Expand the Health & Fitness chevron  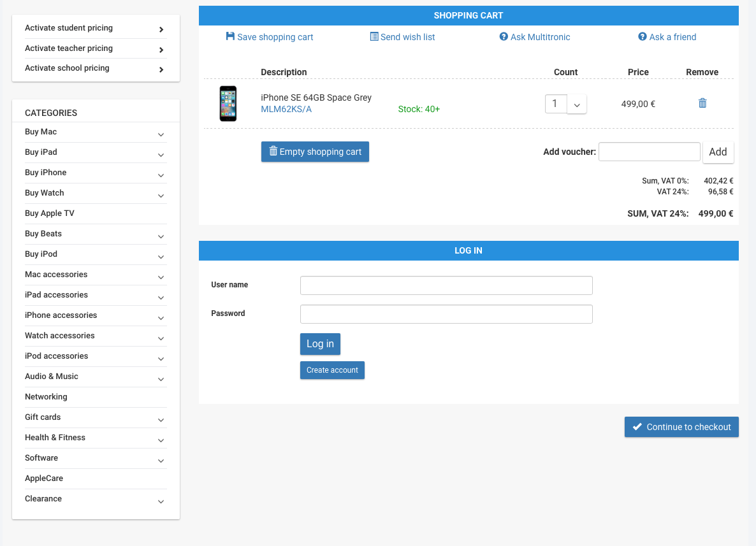(161, 440)
